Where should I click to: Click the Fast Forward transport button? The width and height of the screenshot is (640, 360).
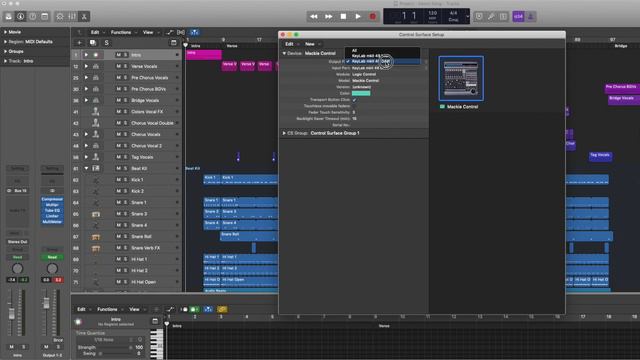(x=329, y=16)
